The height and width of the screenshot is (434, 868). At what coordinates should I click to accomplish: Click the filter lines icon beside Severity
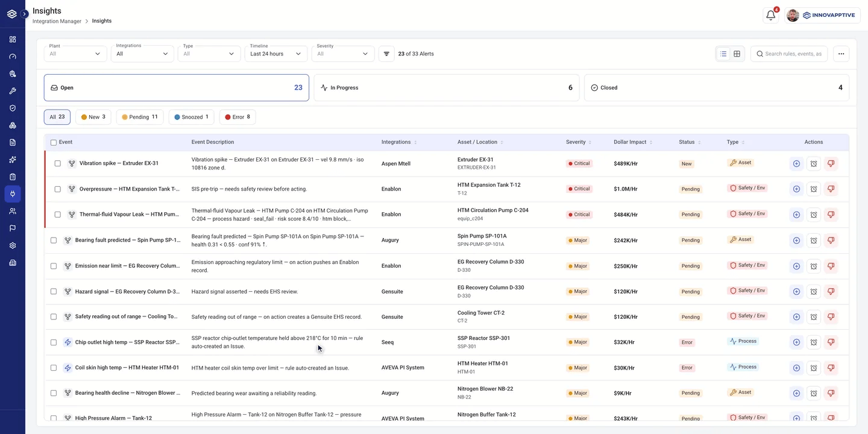coord(386,54)
